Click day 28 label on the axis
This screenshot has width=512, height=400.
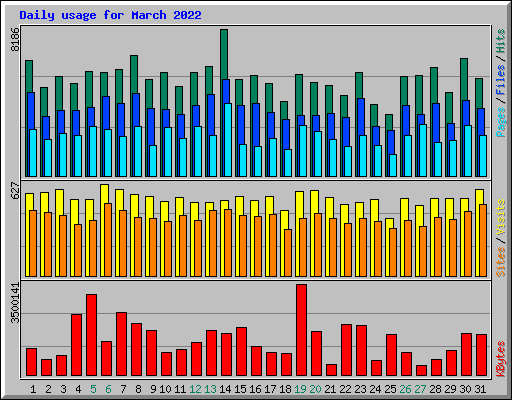pos(435,389)
